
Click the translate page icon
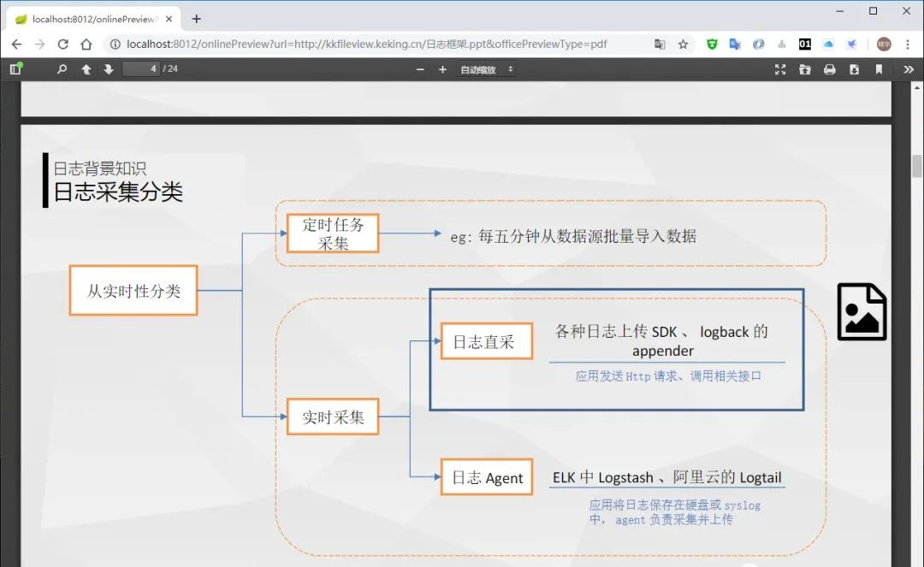660,44
